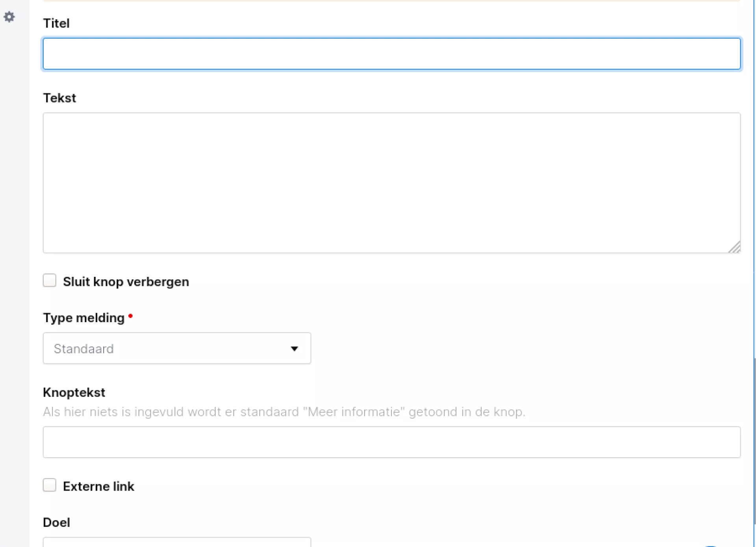Screen dimensions: 756x547
Task: Click the Doel label
Action: point(56,522)
